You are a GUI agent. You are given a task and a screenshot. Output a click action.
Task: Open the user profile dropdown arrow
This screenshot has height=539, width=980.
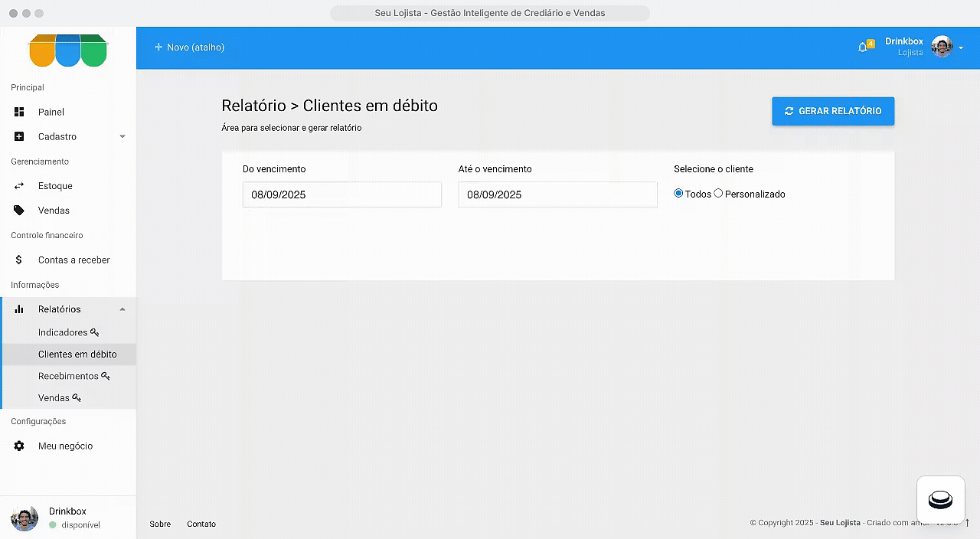click(961, 48)
